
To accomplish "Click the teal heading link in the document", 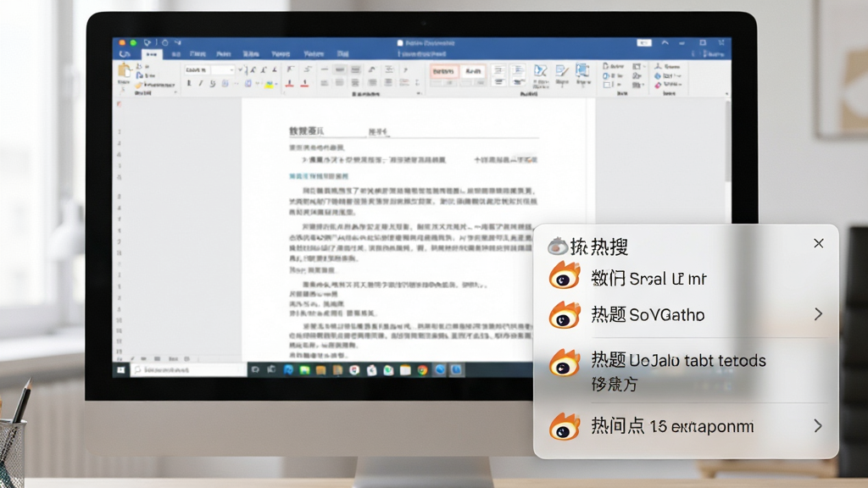I will click(x=319, y=176).
